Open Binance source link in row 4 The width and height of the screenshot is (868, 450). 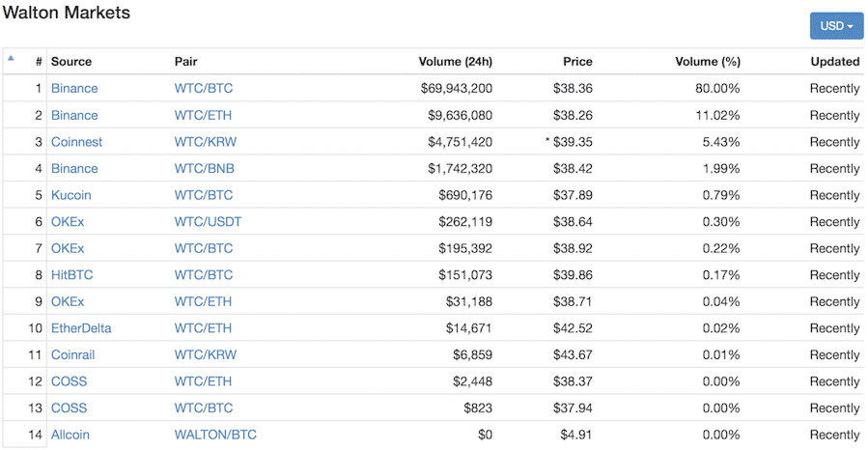pos(74,169)
